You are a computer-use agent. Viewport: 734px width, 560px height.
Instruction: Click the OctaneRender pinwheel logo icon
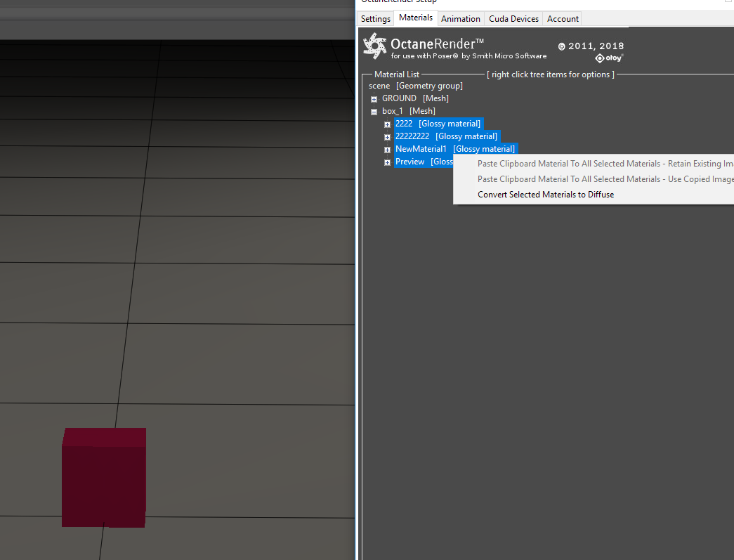pyautogui.click(x=375, y=46)
